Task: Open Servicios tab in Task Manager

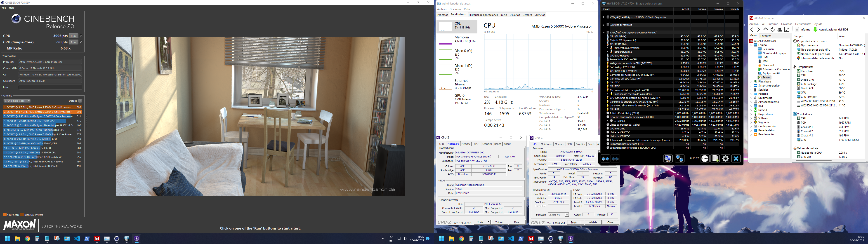Action: point(540,15)
